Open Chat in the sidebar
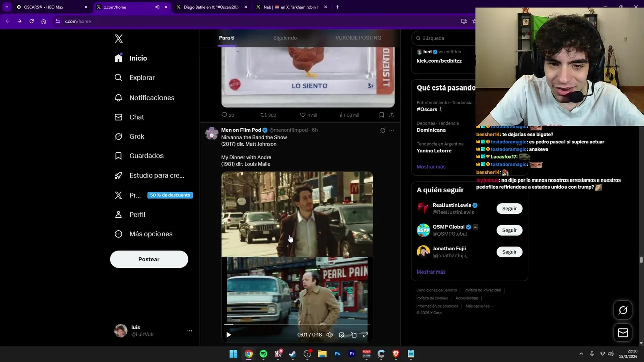The height and width of the screenshot is (362, 644). (129, 117)
